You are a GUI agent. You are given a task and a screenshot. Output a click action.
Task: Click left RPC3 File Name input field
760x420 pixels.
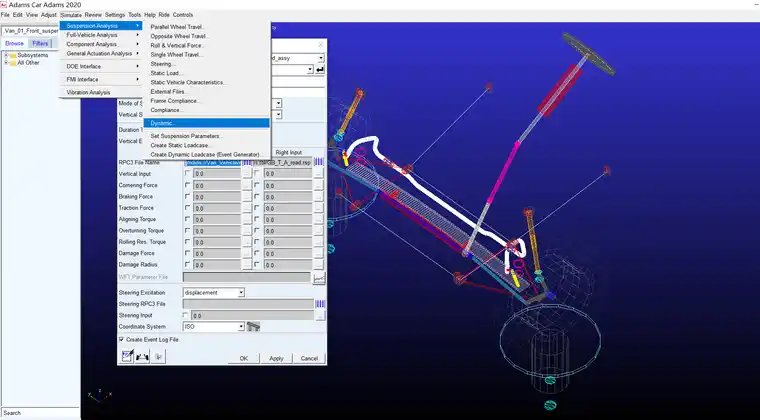(x=213, y=163)
